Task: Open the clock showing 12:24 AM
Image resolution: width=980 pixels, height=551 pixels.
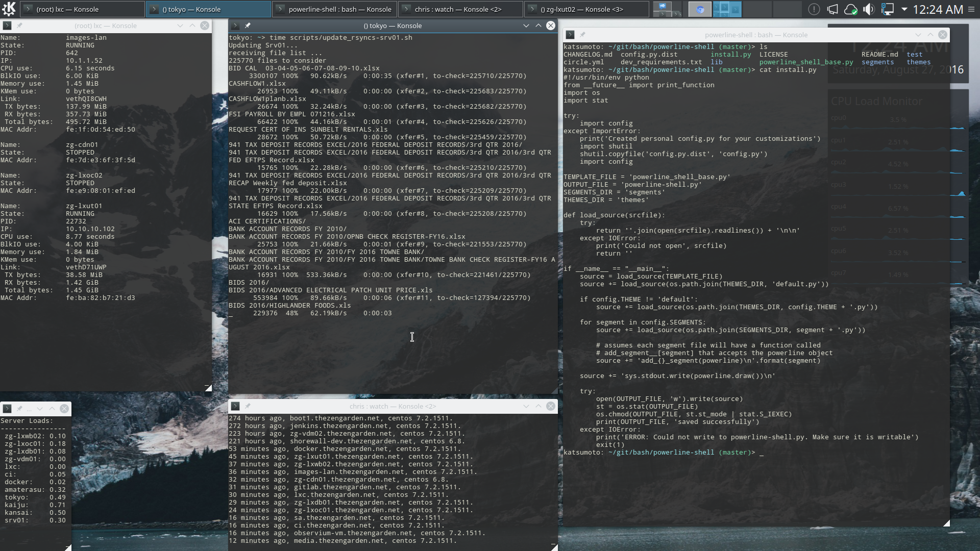Action: coord(938,9)
